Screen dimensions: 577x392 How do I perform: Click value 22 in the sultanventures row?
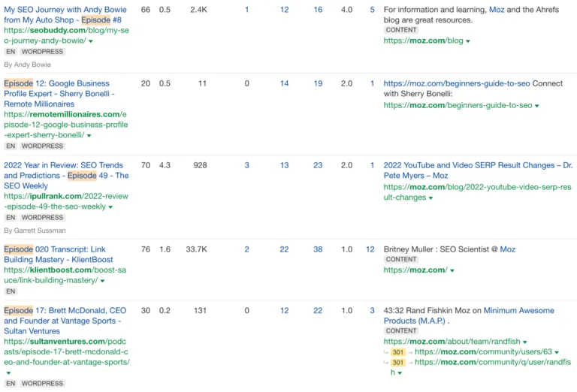(318, 311)
